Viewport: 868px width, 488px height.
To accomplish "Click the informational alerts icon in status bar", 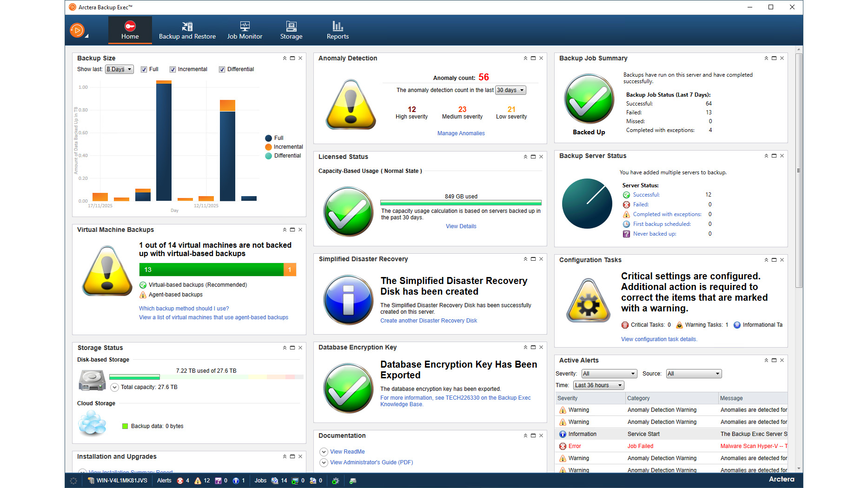I will point(236,481).
